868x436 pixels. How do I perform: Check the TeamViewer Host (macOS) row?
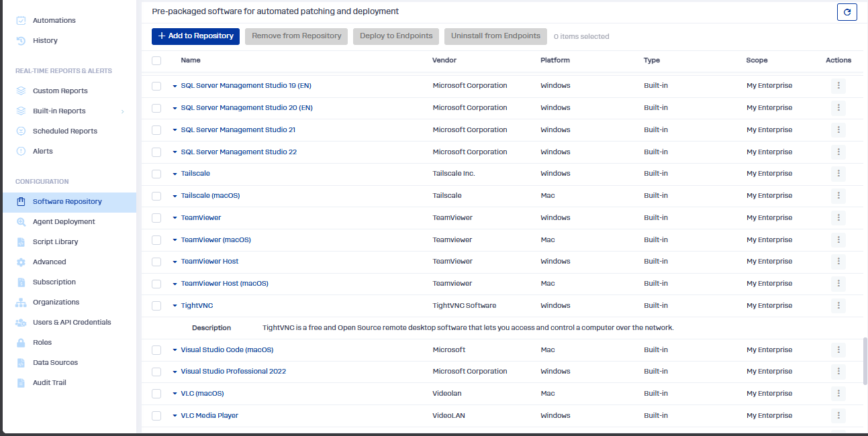(156, 284)
